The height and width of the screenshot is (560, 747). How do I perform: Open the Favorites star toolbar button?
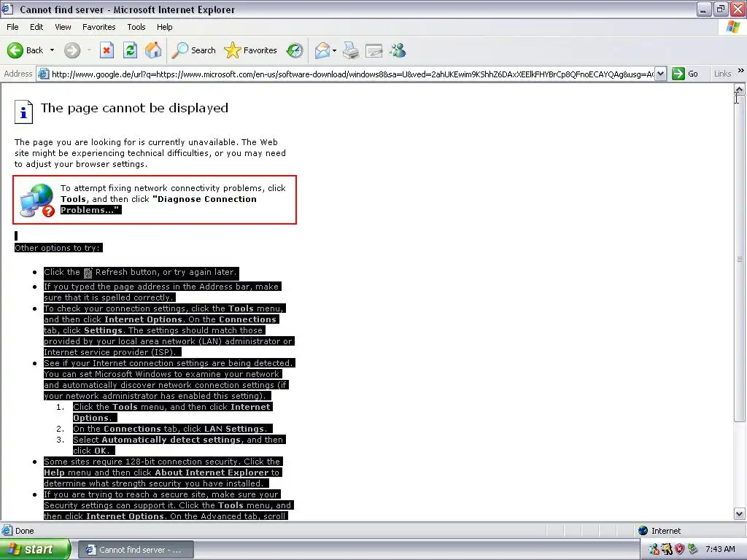(x=251, y=50)
